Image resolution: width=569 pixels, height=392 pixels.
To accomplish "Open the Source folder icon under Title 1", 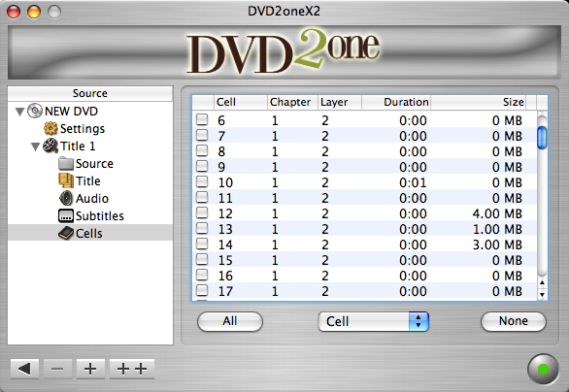I will point(66,164).
